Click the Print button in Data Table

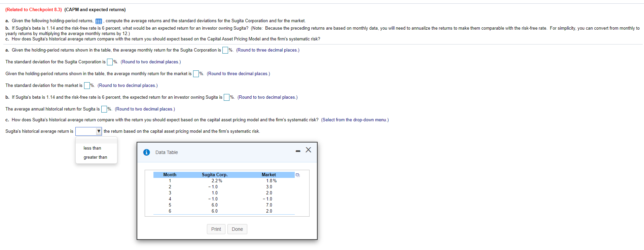216,229
